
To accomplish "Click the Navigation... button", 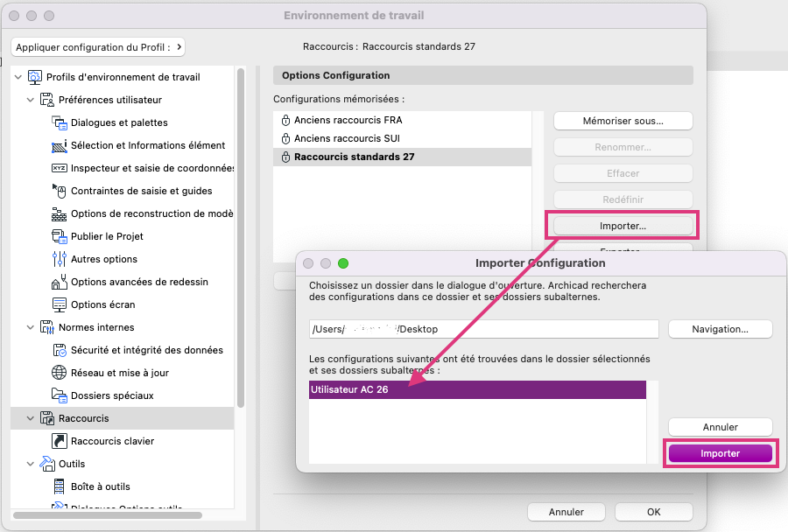I will (720, 330).
